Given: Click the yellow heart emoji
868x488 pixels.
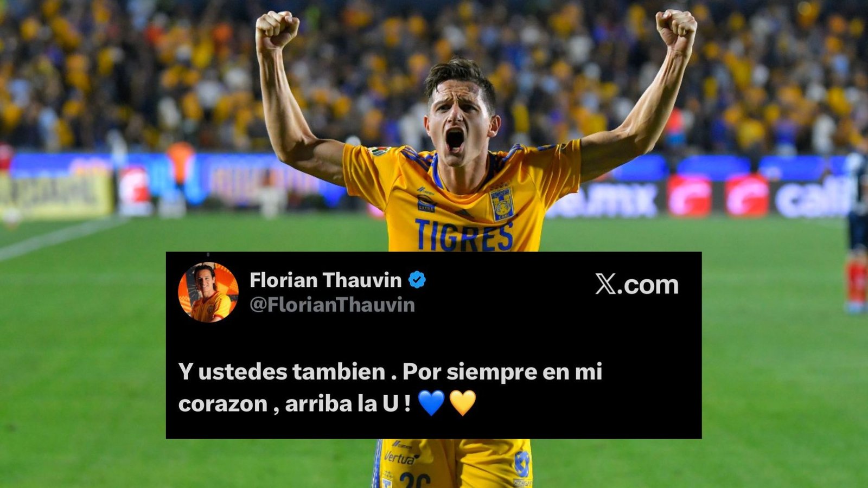Looking at the screenshot, I should click(463, 403).
